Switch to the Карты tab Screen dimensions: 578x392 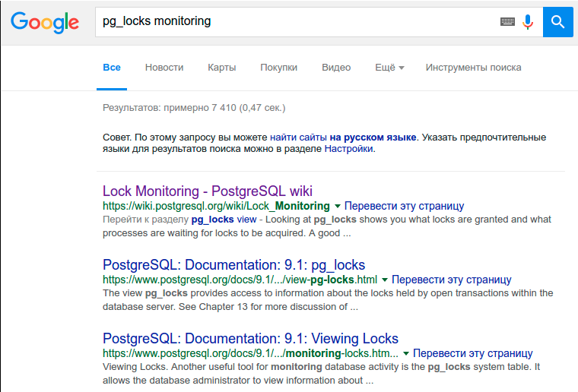[x=221, y=68]
